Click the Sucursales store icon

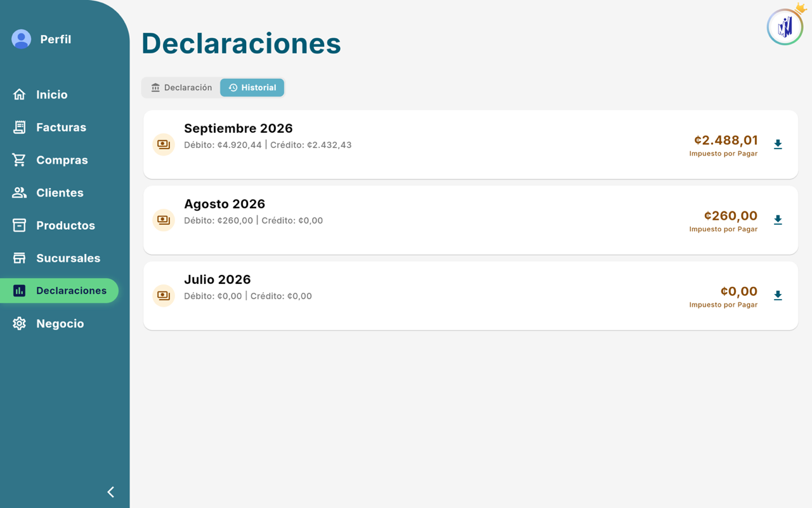(x=20, y=258)
